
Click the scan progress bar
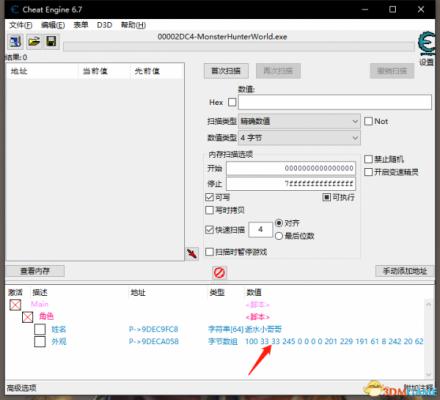[239, 47]
